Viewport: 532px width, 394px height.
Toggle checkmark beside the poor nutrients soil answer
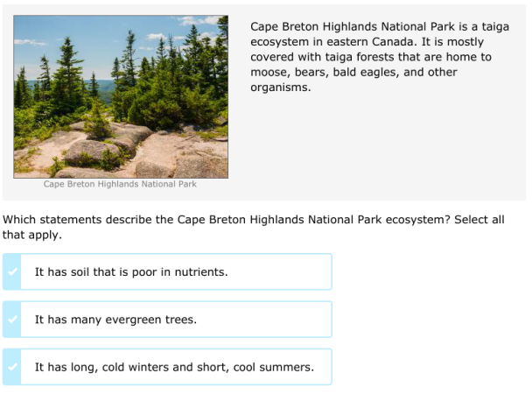point(12,271)
